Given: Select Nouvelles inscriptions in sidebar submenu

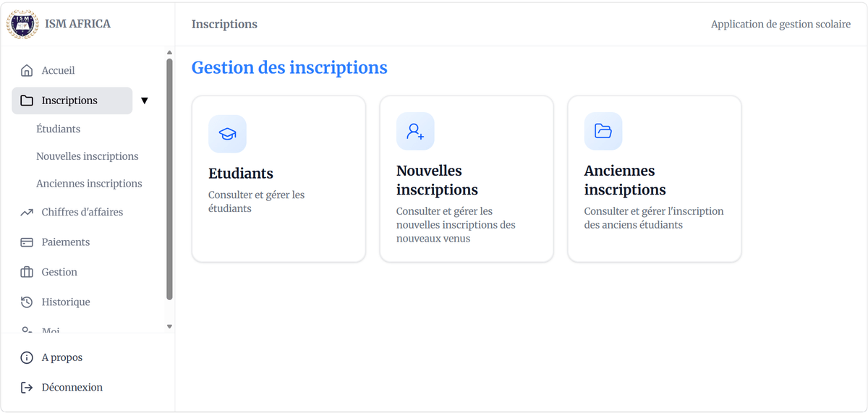Looking at the screenshot, I should (x=88, y=156).
